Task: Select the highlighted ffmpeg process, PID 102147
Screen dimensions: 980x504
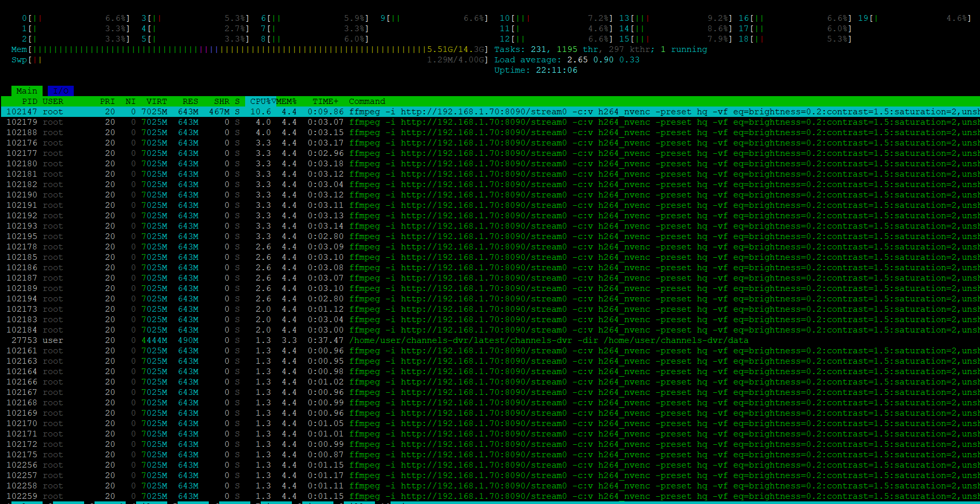Action: click(x=364, y=112)
